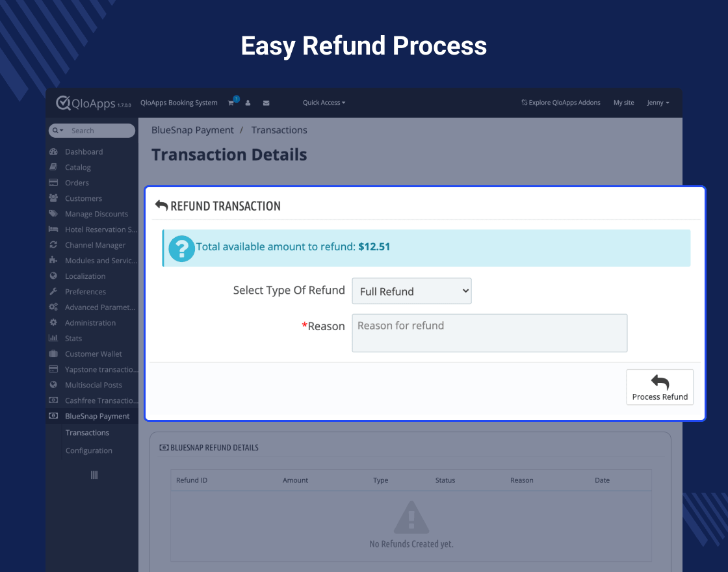Open the Manage Discounts menu item

(x=96, y=214)
